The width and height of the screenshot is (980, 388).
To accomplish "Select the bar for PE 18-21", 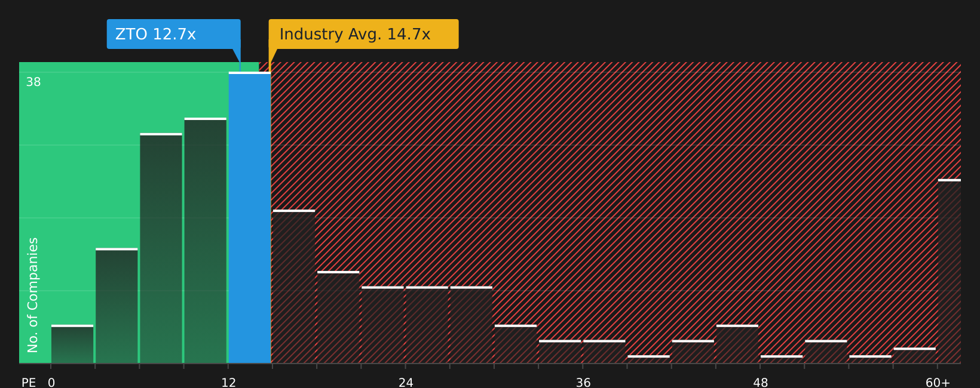I will point(338,317).
